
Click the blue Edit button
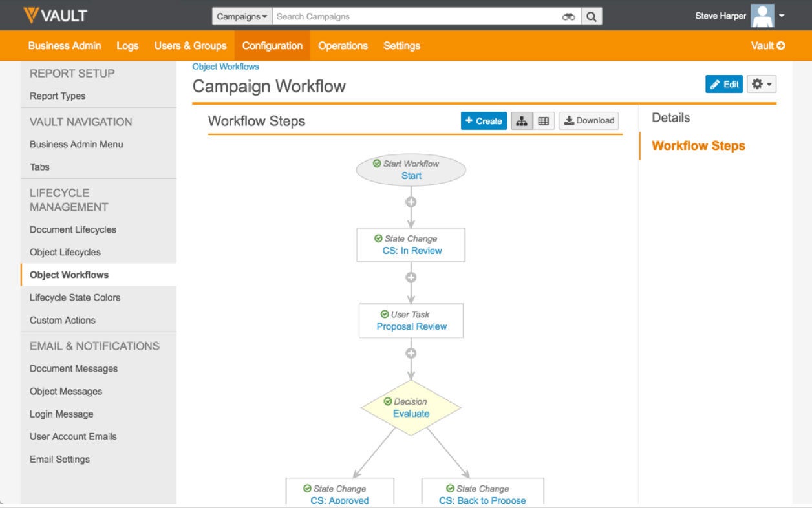[724, 84]
